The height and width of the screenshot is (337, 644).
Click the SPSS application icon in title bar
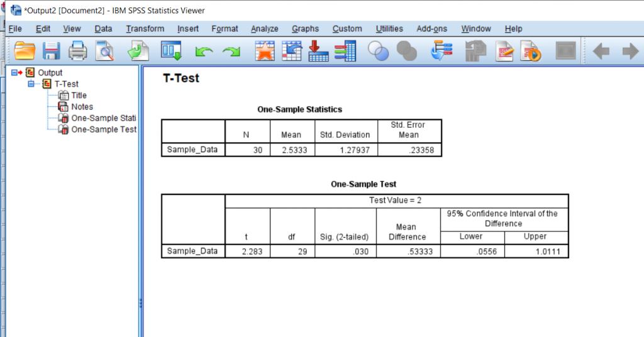coord(16,10)
